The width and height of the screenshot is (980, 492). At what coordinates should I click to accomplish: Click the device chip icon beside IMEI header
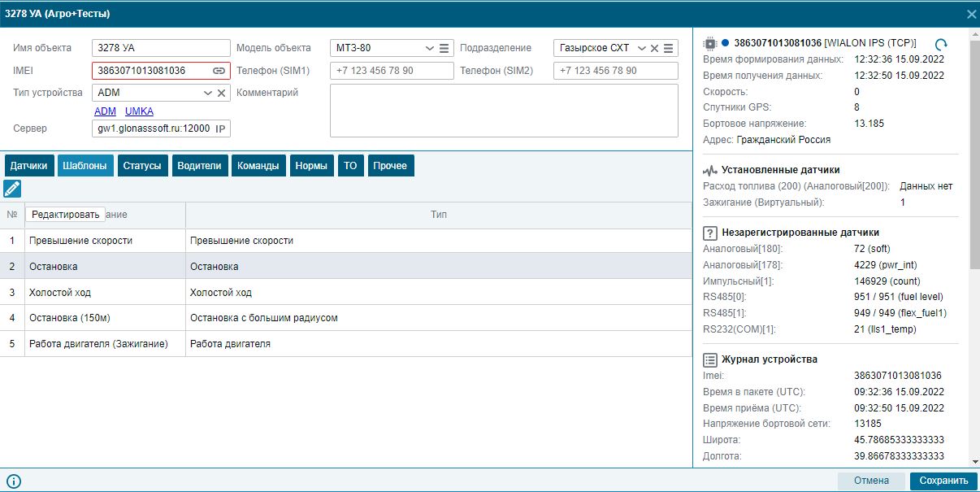pos(709,42)
